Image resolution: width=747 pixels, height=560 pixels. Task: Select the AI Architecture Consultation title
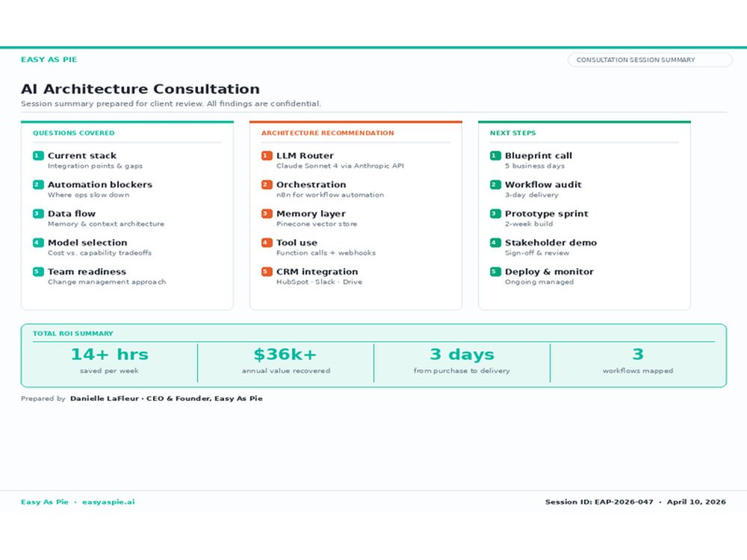pyautogui.click(x=140, y=89)
